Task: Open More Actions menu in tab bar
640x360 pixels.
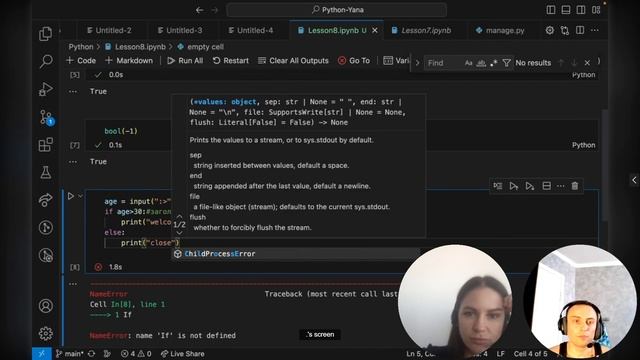Action: coord(595,30)
